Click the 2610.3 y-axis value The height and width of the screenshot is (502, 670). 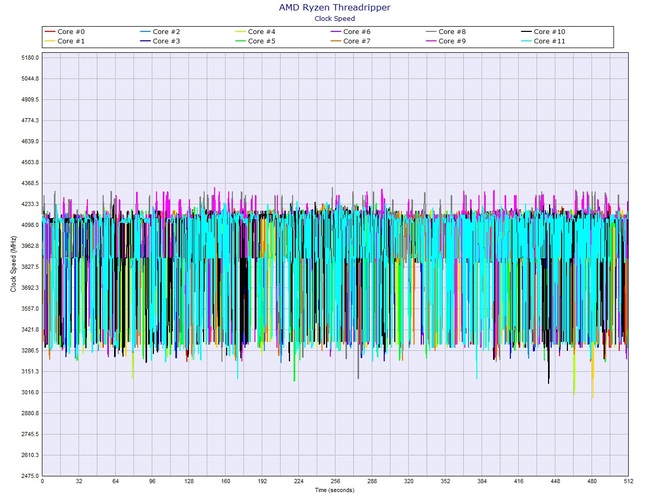click(x=30, y=455)
